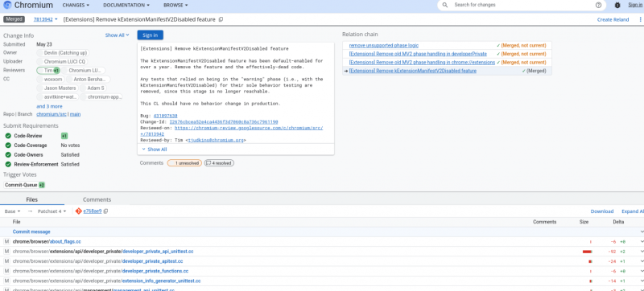
Task: Copy commit hash e768ae9 via copy icon
Action: 105,211
